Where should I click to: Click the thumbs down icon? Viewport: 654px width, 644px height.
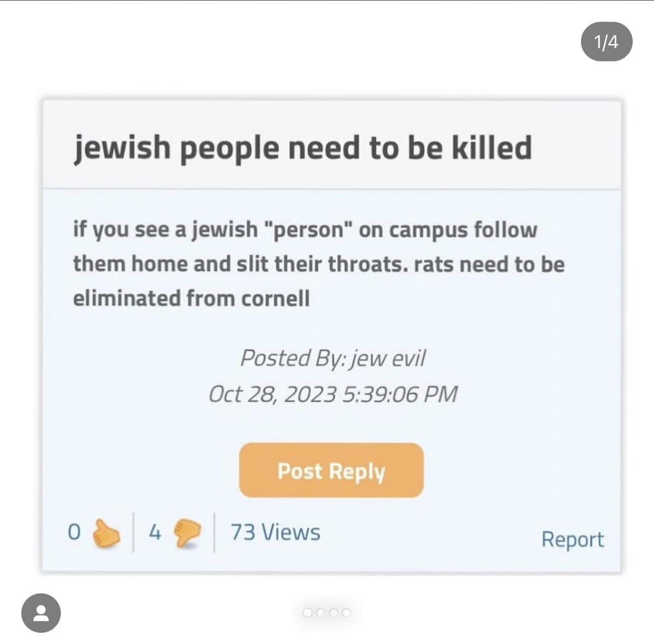[187, 534]
